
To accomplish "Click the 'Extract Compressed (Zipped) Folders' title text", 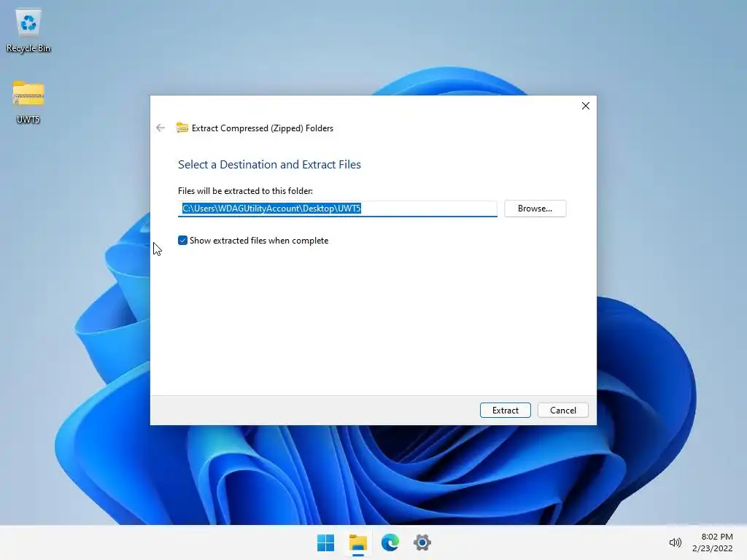I will [x=263, y=128].
